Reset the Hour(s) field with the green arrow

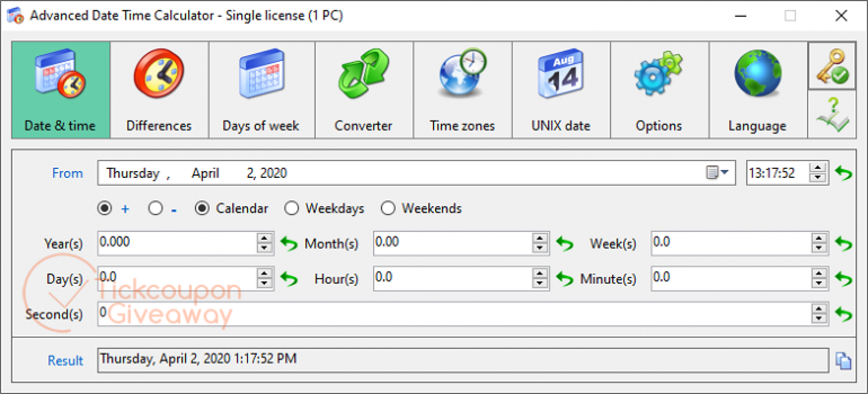click(564, 279)
